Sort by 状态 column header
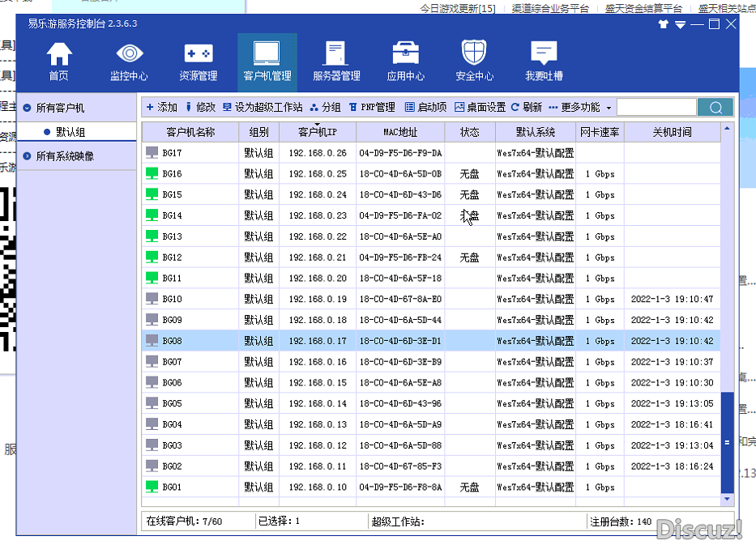This screenshot has width=756, height=549. 470,132
